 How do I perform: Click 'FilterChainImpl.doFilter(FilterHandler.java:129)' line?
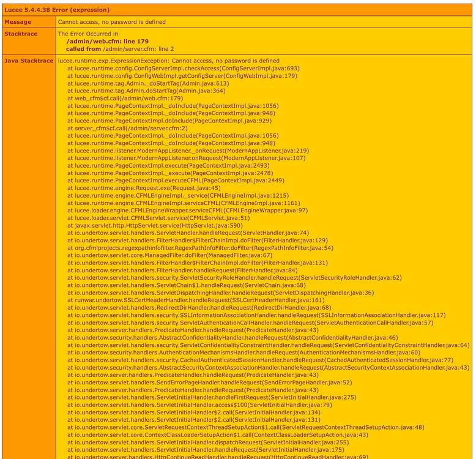(x=198, y=241)
